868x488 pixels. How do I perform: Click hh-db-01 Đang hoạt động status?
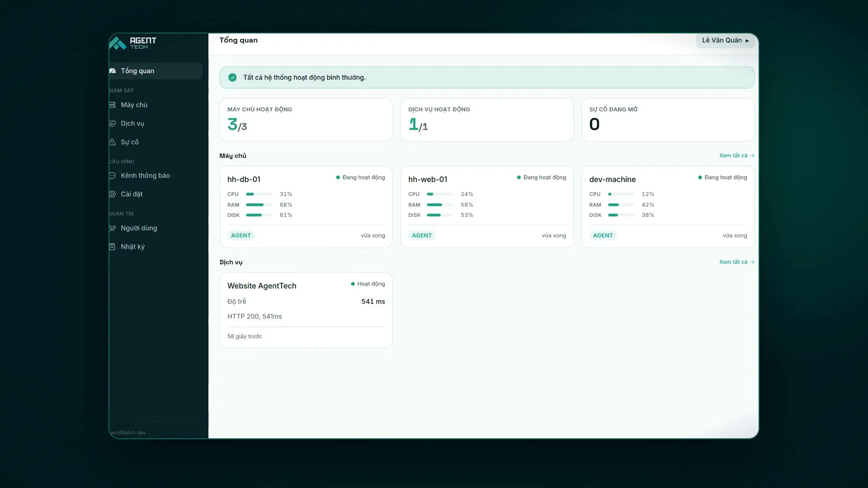(360, 178)
